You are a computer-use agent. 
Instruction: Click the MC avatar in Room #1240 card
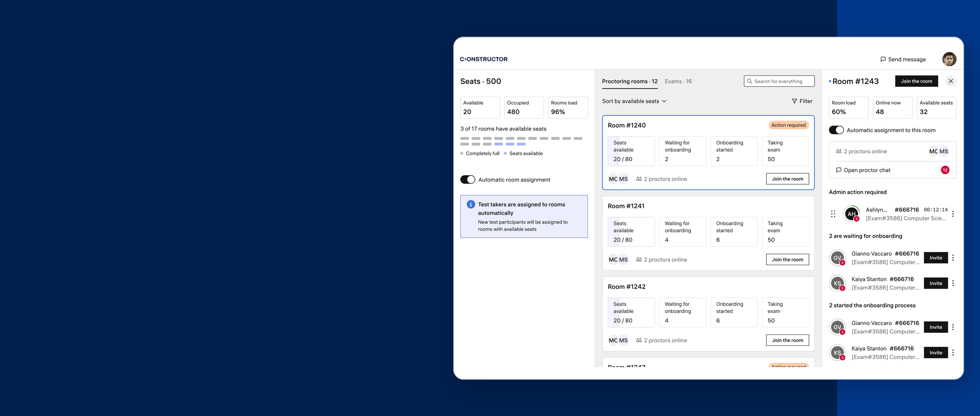coord(613,179)
